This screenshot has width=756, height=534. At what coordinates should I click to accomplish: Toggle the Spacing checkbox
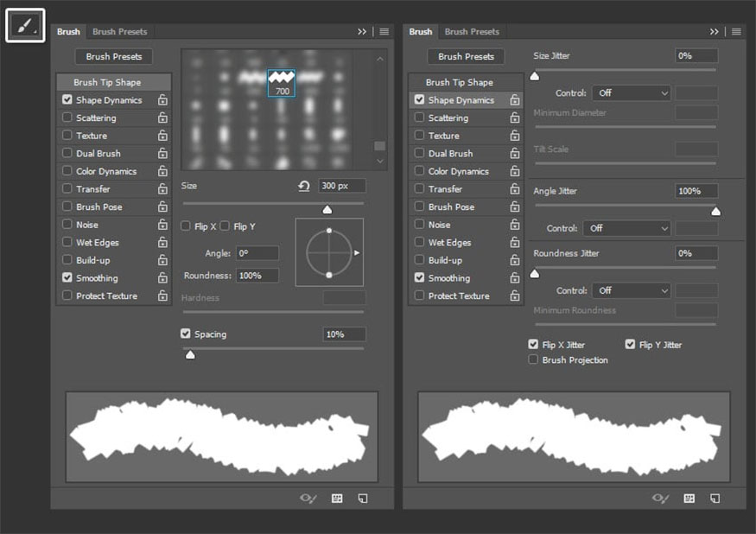[186, 334]
